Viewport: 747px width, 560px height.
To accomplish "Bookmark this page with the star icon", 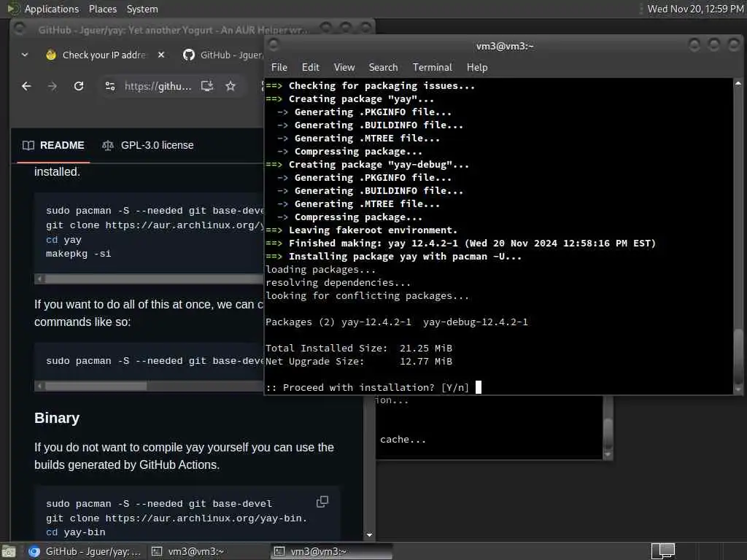I will 231,86.
